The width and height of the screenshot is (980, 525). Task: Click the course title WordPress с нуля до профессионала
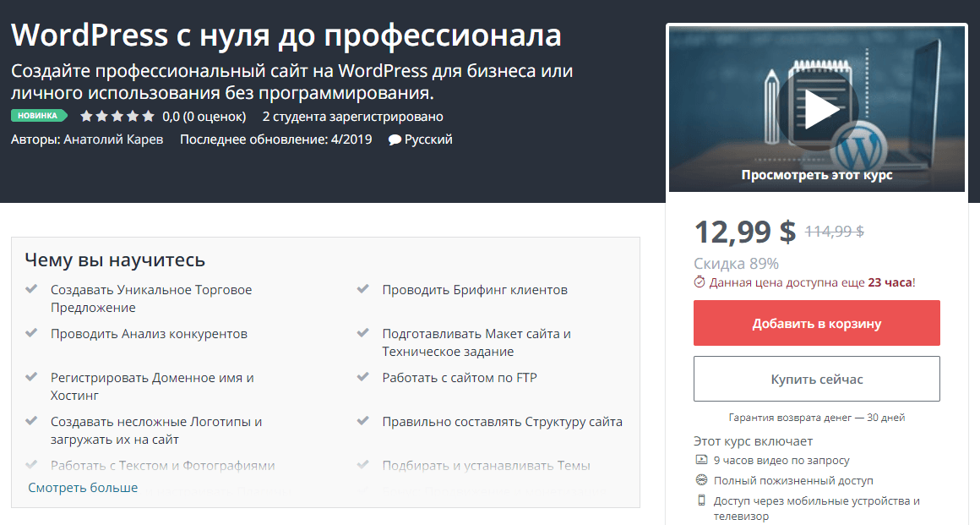[x=286, y=35]
